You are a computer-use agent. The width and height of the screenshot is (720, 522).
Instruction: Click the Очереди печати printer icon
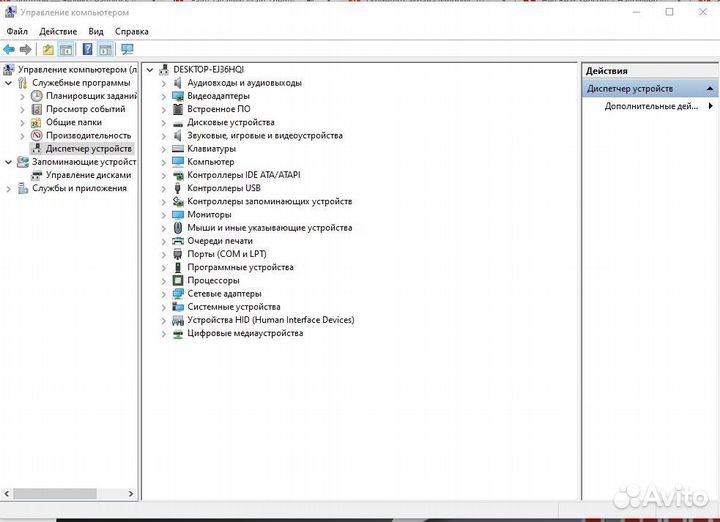pyautogui.click(x=178, y=241)
